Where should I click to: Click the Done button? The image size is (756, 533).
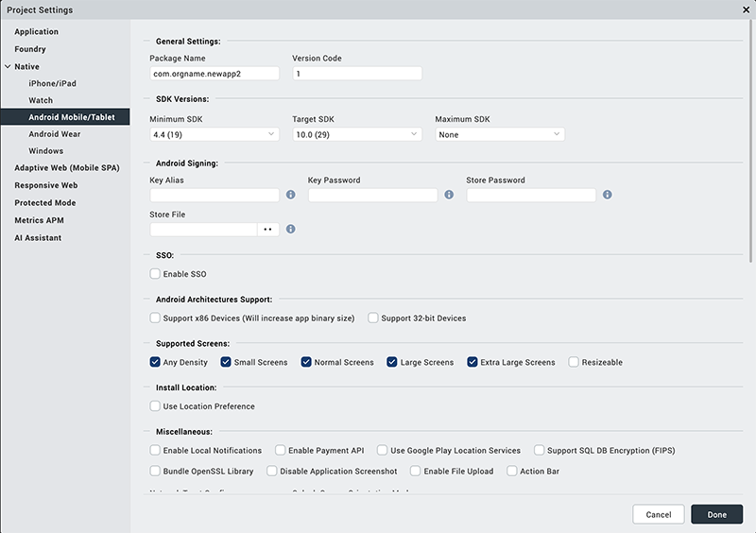[716, 514]
